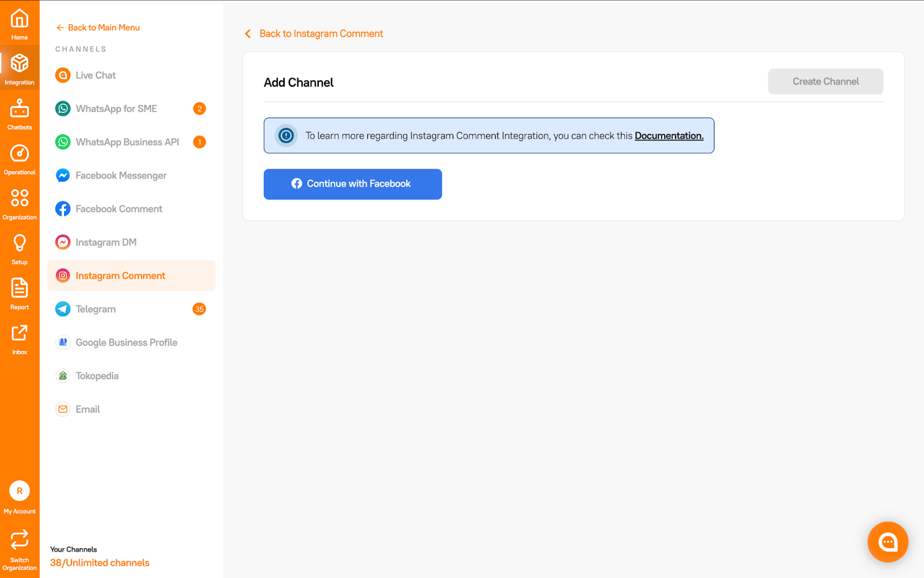Click Back to Instagram Comment link

(x=321, y=34)
